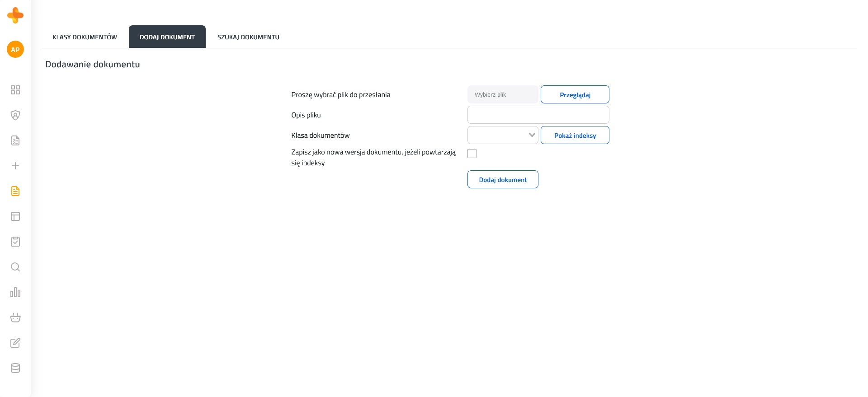Viewport: 868px width, 397px height.
Task: Click the Zapisz jako nowa wersja dokumentu label
Action: tap(373, 158)
